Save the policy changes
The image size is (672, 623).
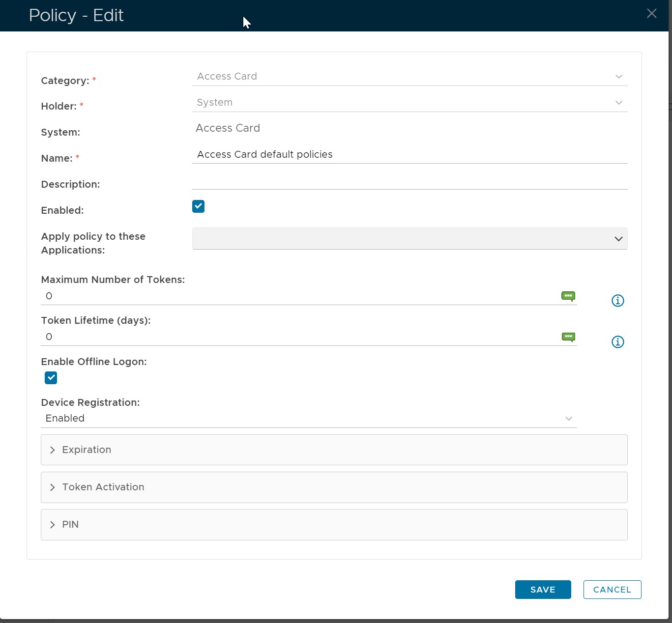[543, 590]
